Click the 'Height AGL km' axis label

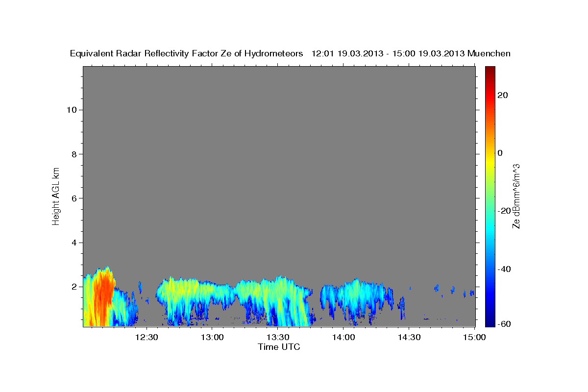56,196
